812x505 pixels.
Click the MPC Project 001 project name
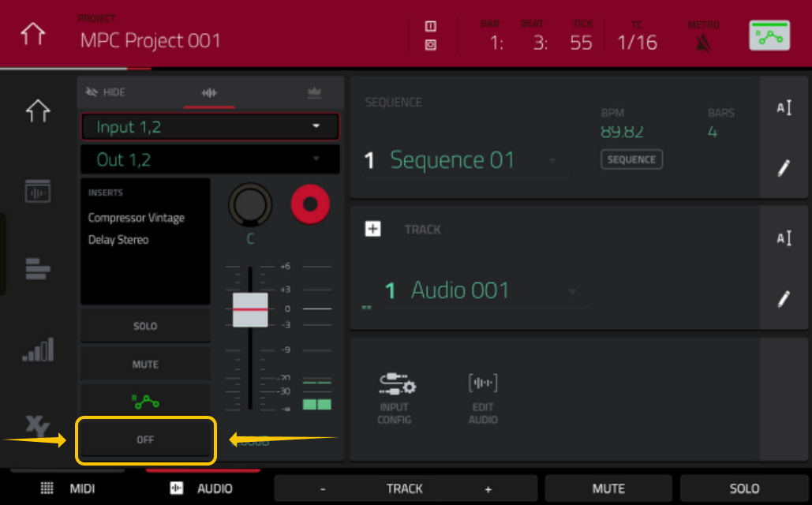coord(150,40)
